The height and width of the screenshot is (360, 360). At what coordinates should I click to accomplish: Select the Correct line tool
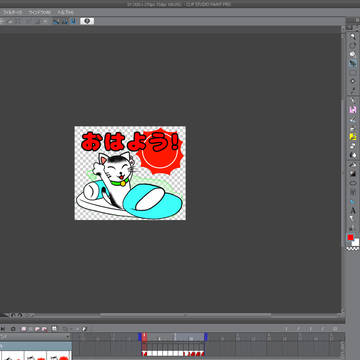[353, 228]
